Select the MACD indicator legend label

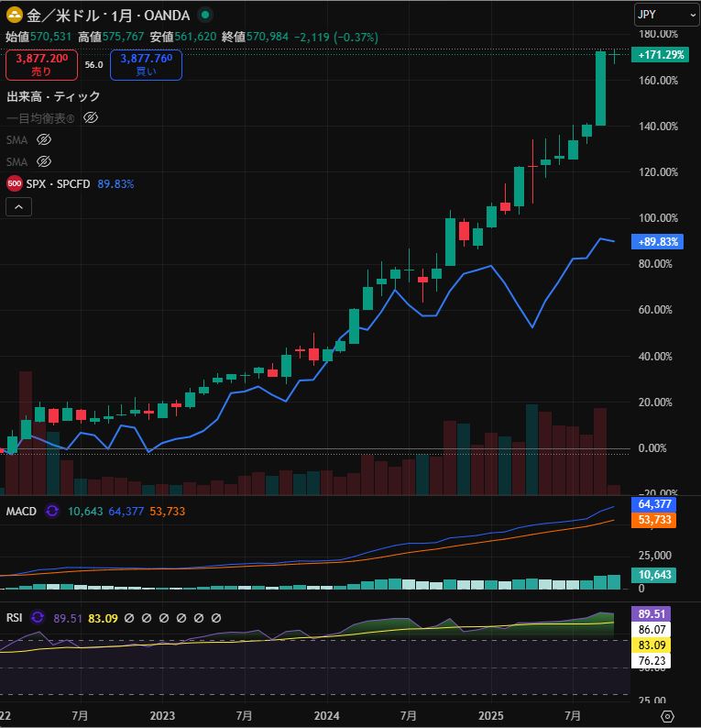click(x=21, y=511)
